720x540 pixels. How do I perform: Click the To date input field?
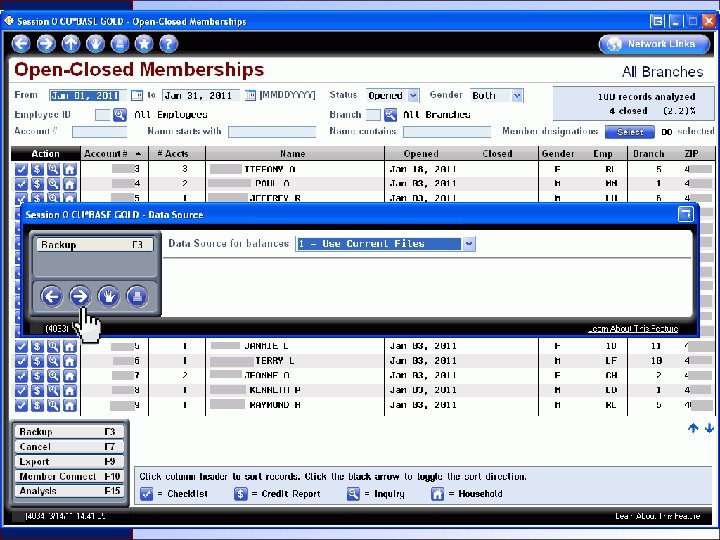pos(201,96)
